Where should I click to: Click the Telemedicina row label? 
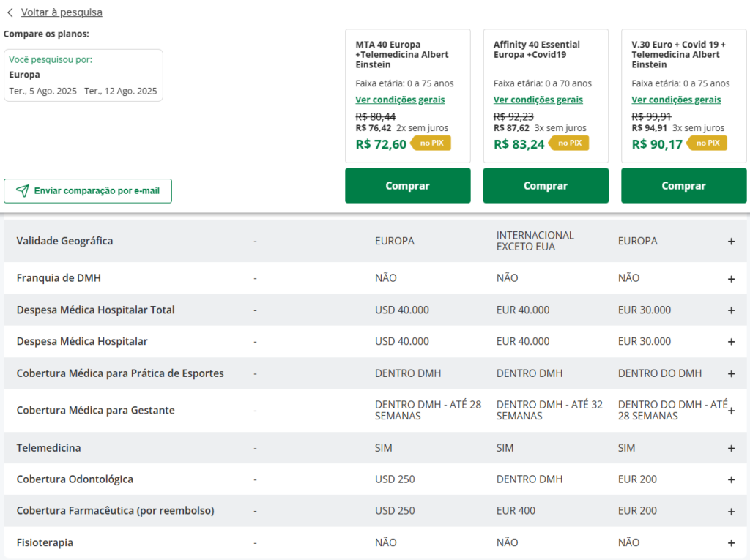[x=48, y=447]
